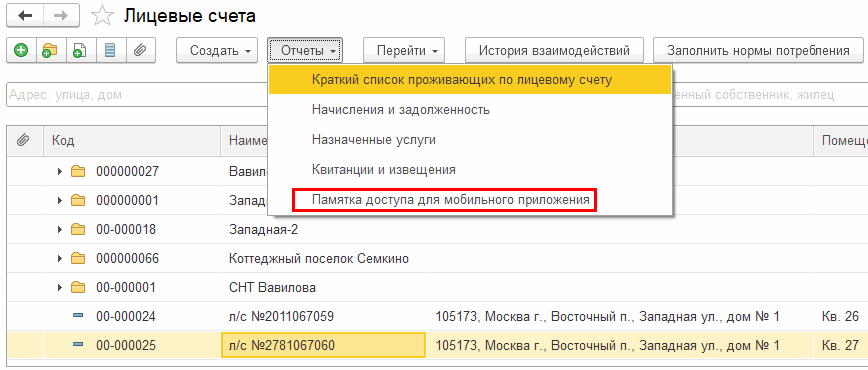Screen dimensions: 868x370
Task: Add Лицевые счета to favorites star
Action: (102, 16)
